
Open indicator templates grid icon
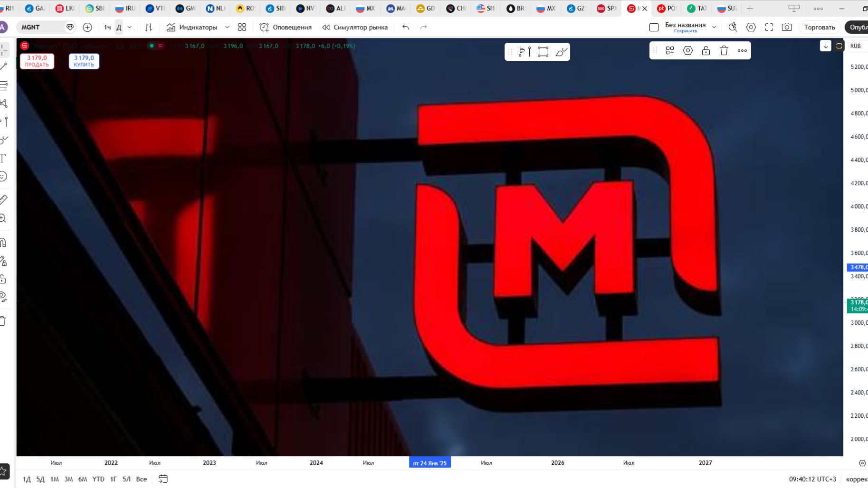242,27
